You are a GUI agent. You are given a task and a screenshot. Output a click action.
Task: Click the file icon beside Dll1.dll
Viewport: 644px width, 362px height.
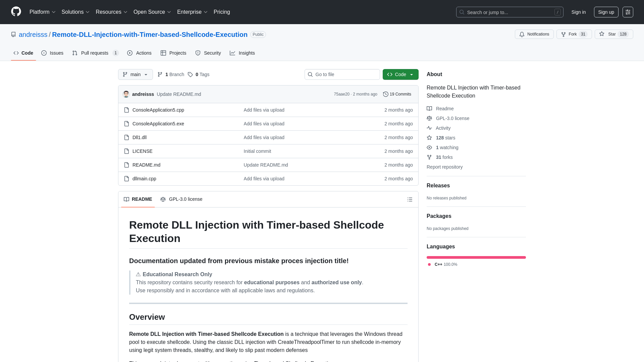coord(126,137)
